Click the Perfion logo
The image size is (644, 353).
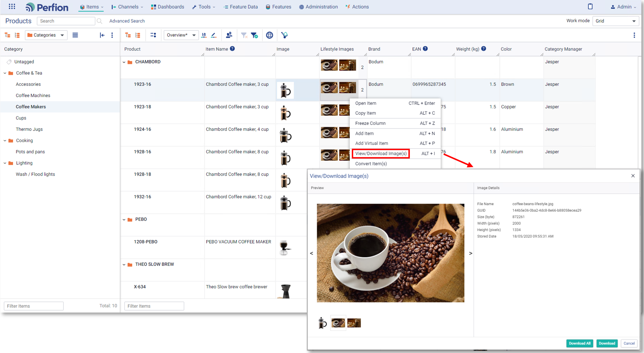tap(47, 7)
